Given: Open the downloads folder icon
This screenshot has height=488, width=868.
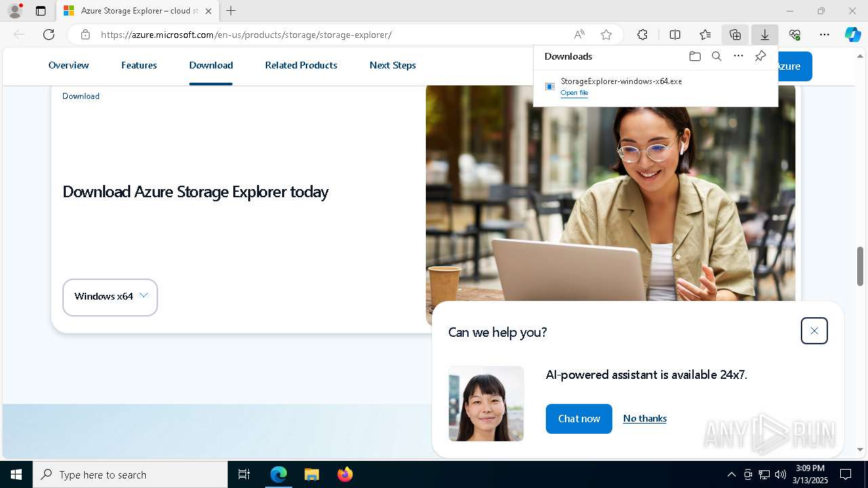Looking at the screenshot, I should 695,56.
